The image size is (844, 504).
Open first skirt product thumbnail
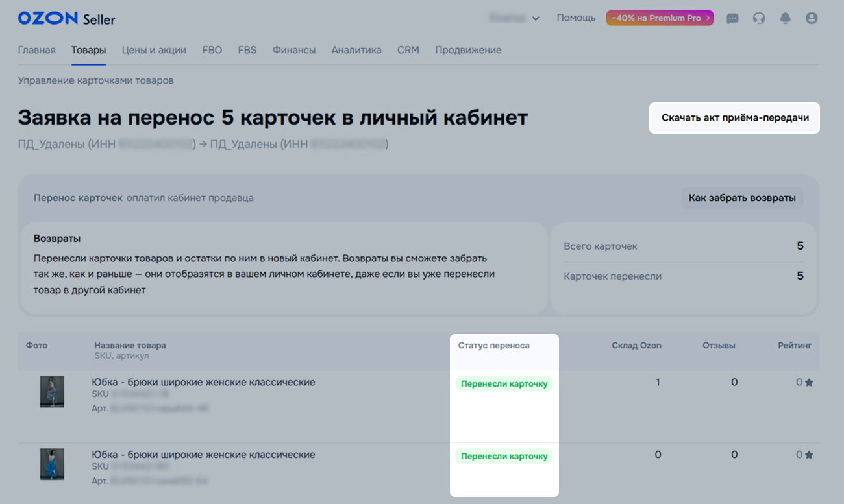52,391
